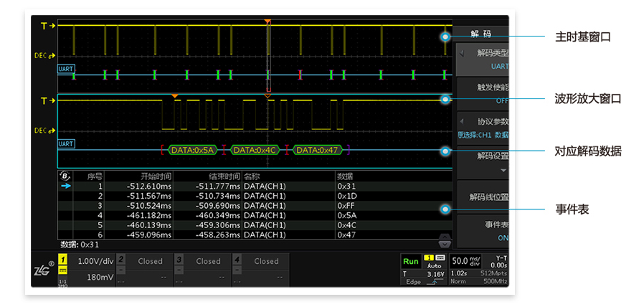Viewport: 644px width, 307px height.
Task: Click the blue arrow row pointer in event table
Action: (66, 186)
